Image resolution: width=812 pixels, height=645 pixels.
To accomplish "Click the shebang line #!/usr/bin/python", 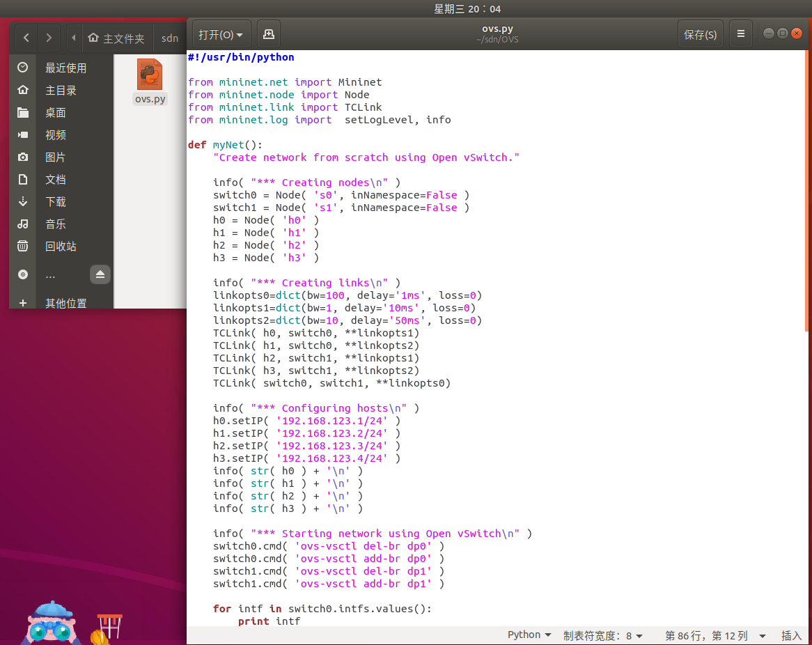I will (x=241, y=57).
